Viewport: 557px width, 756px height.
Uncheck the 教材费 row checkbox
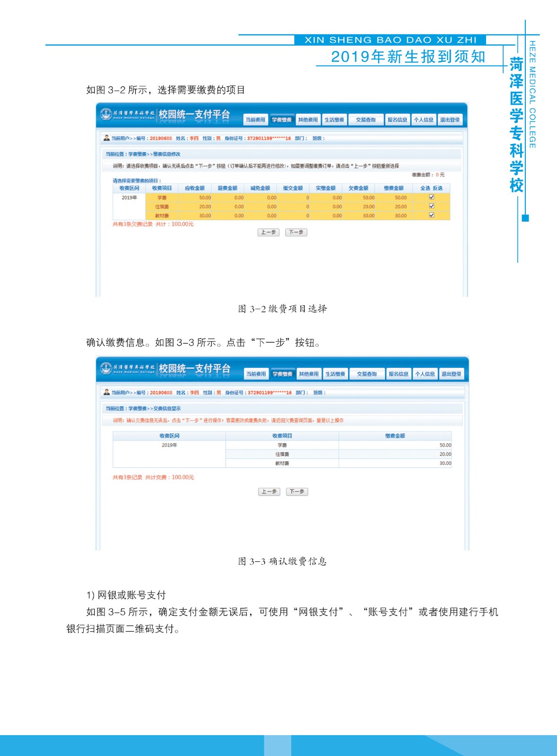pos(431,215)
